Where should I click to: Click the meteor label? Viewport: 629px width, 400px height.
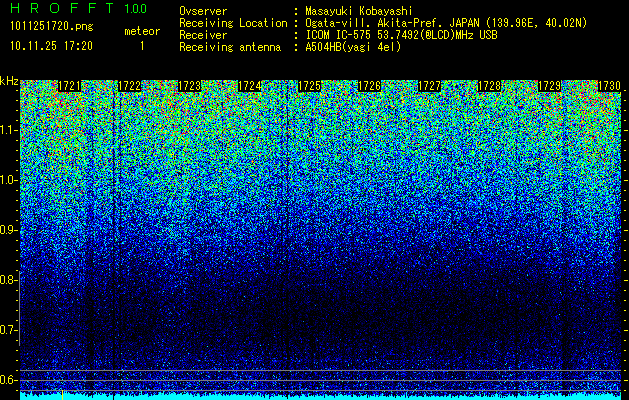(142, 31)
